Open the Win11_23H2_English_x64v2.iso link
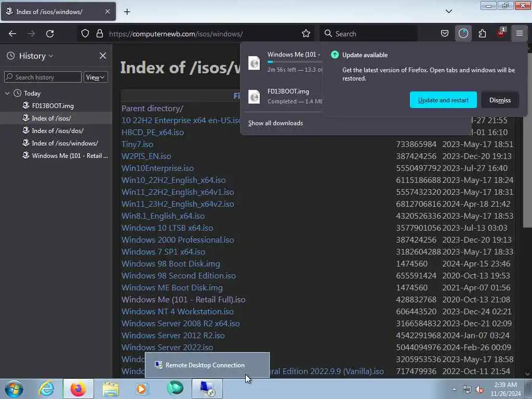Screen dimensions: 532x399 click(178, 204)
